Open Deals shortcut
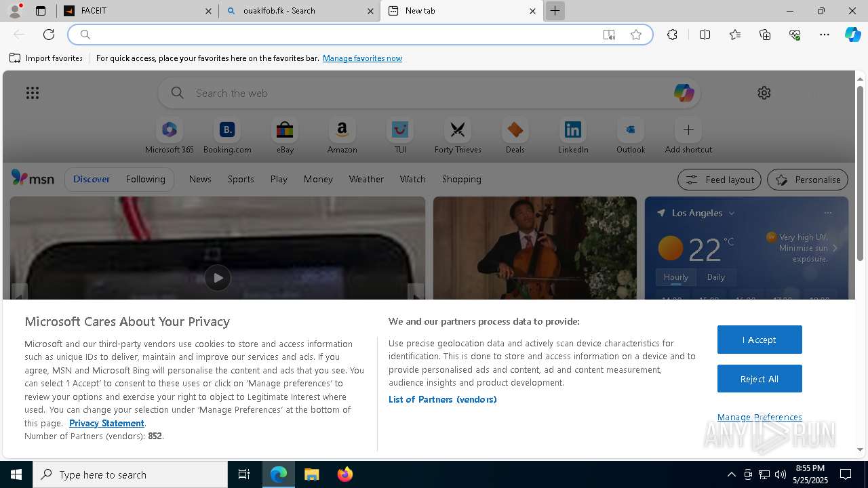 [515, 136]
